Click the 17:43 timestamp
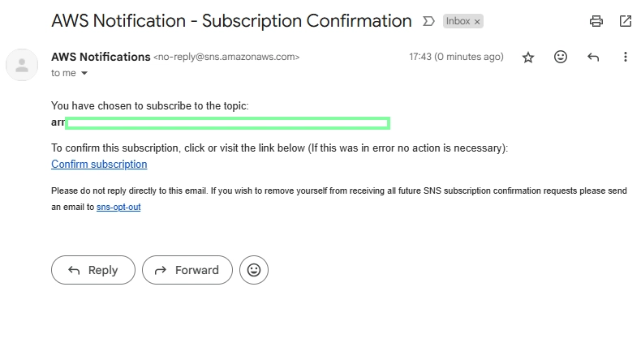This screenshot has height=364, width=641. (x=456, y=57)
